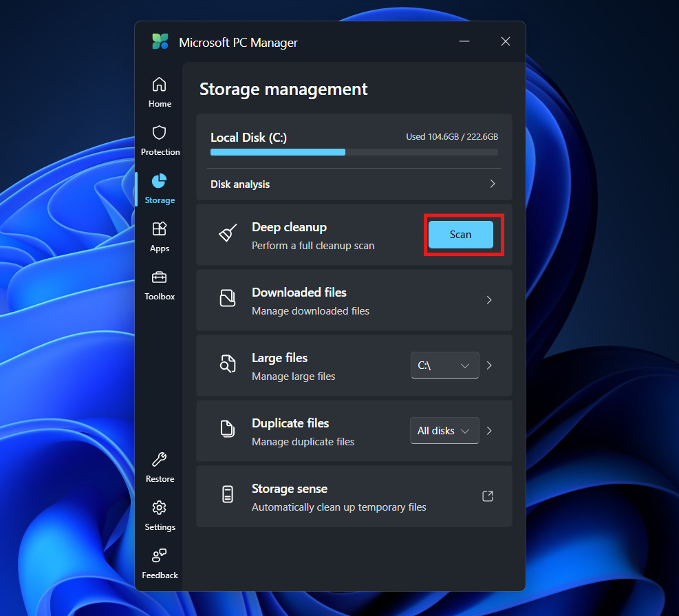
Task: Click the Local Disk (C:) usage bar
Action: pos(354,152)
